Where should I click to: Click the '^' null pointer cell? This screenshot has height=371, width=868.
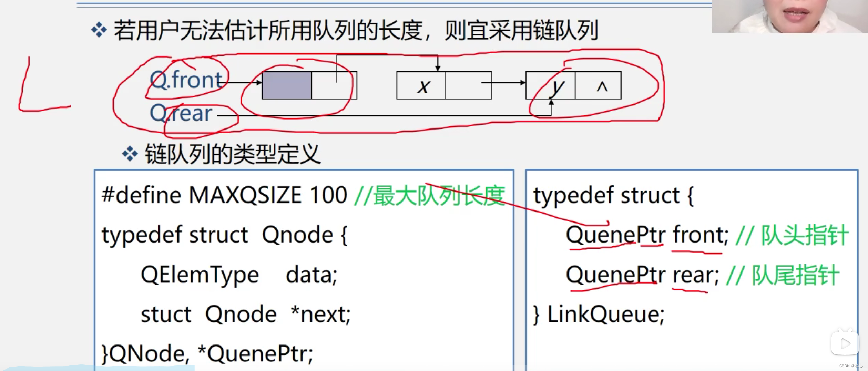point(598,85)
